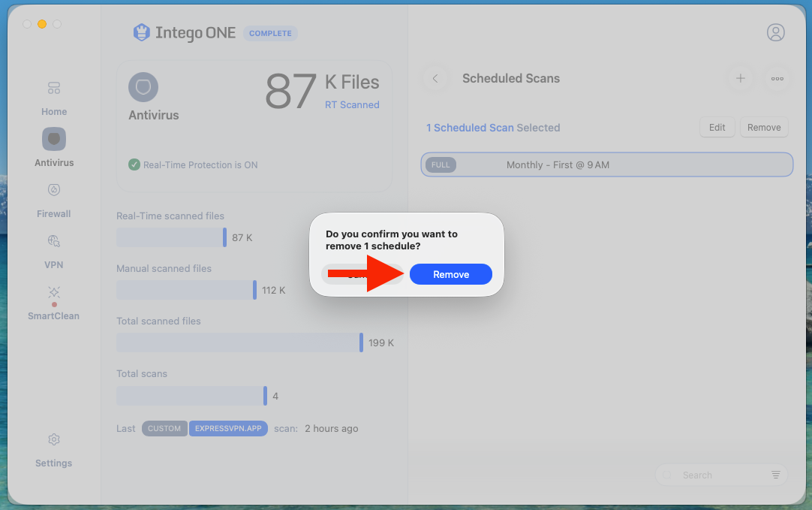Click the EXPRESSVPN.APP tag

click(x=228, y=429)
